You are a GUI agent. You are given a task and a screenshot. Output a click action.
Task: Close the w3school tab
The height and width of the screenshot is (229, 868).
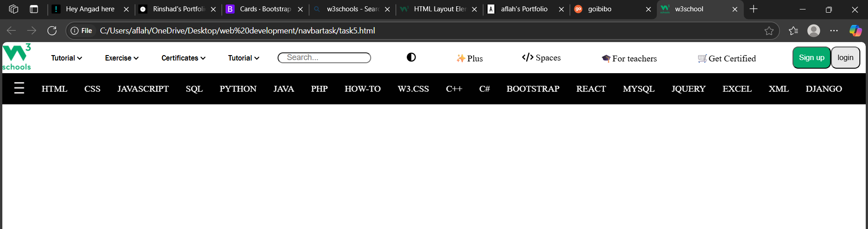pos(735,9)
